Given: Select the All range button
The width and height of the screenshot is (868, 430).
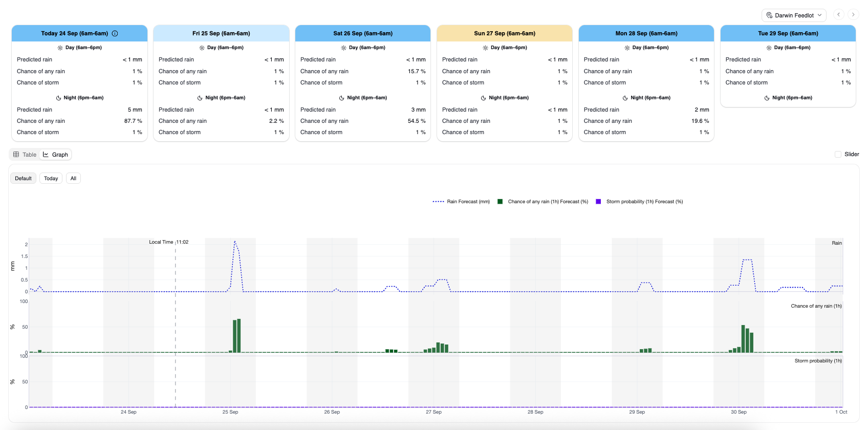Looking at the screenshot, I should pos(73,178).
